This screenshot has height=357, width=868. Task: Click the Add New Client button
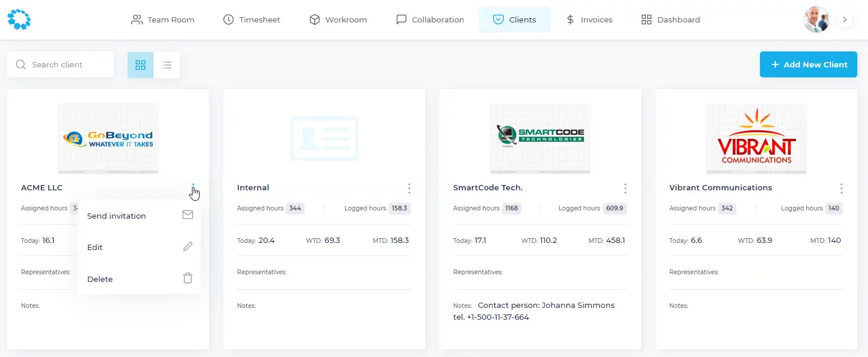[x=808, y=64]
